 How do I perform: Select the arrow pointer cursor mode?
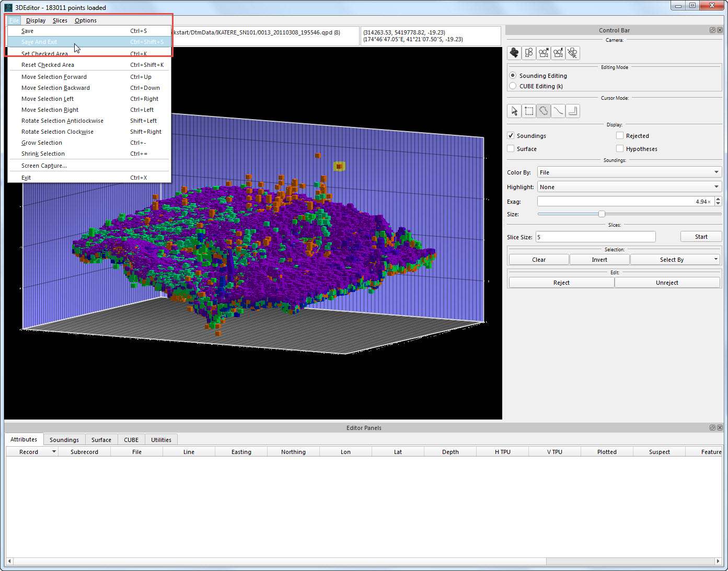514,111
